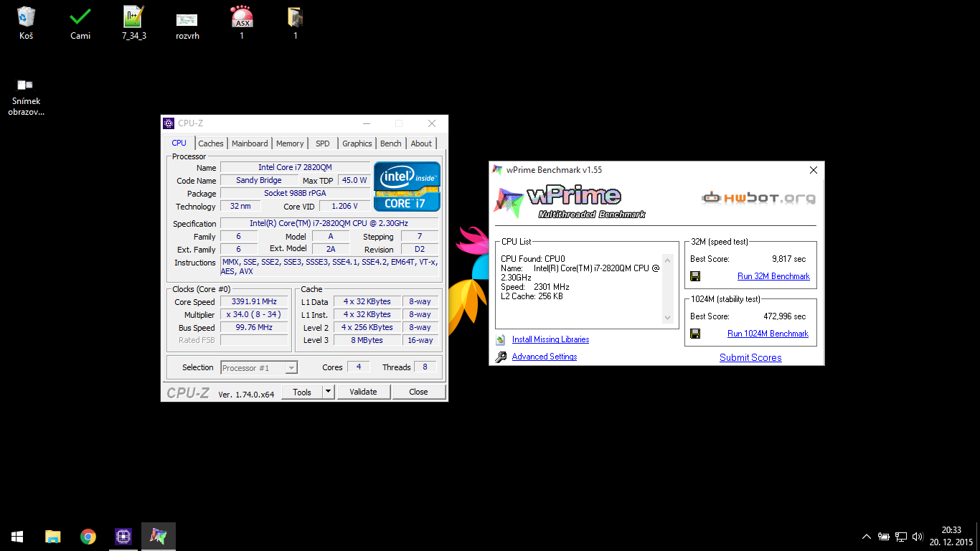Click the Core Speed value 3391.91 MHz

coord(254,302)
